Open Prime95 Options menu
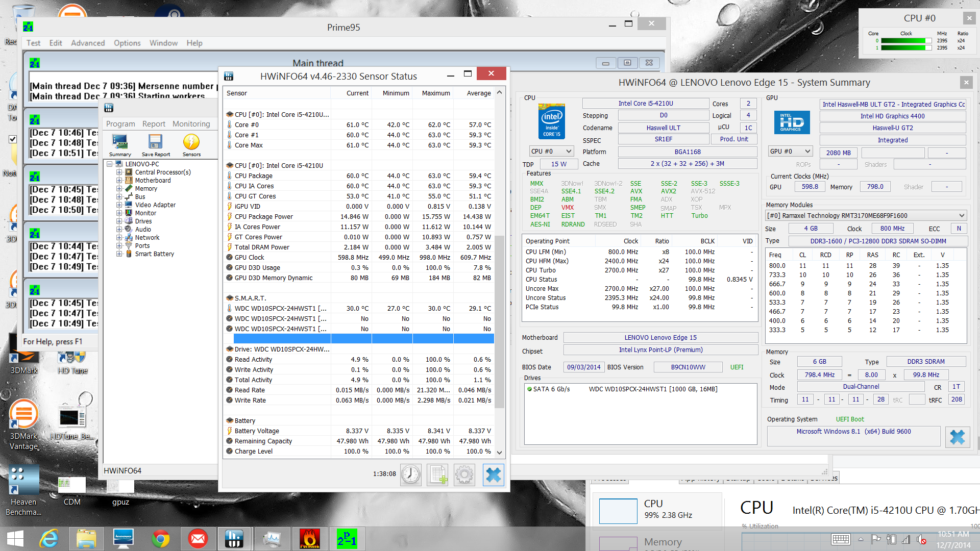Screen dimensions: 980x551 127,43
